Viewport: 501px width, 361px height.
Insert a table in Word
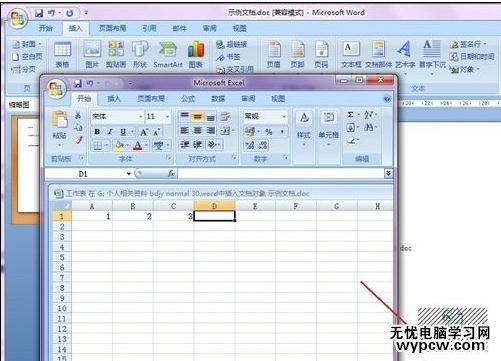62,55
